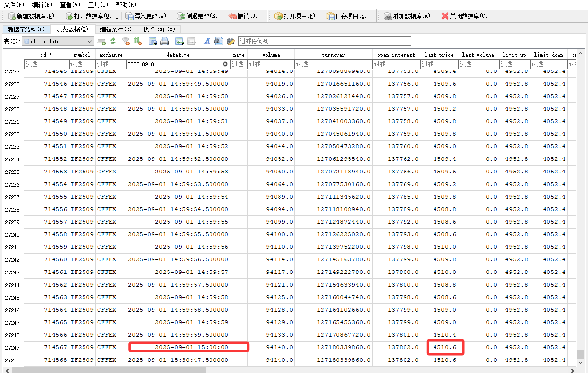Click the green refresh arrows icon
This screenshot has height=373, width=588.
[113, 41]
